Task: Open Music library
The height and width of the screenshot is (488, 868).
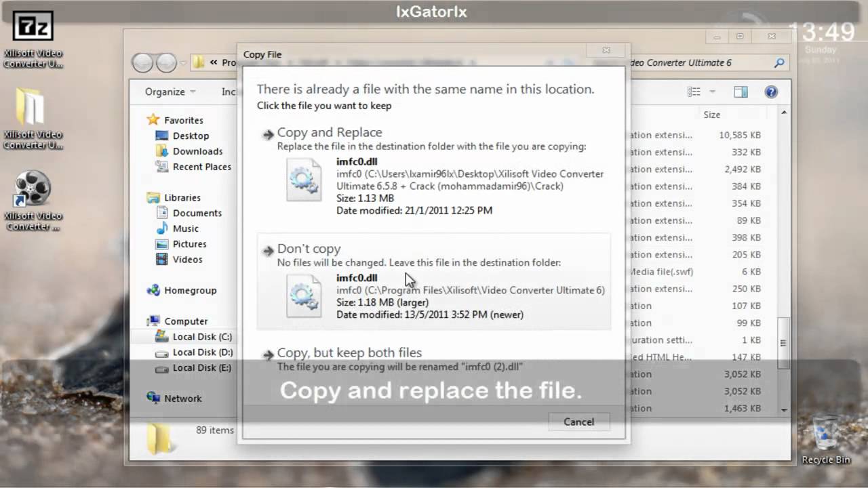Action: click(x=177, y=228)
